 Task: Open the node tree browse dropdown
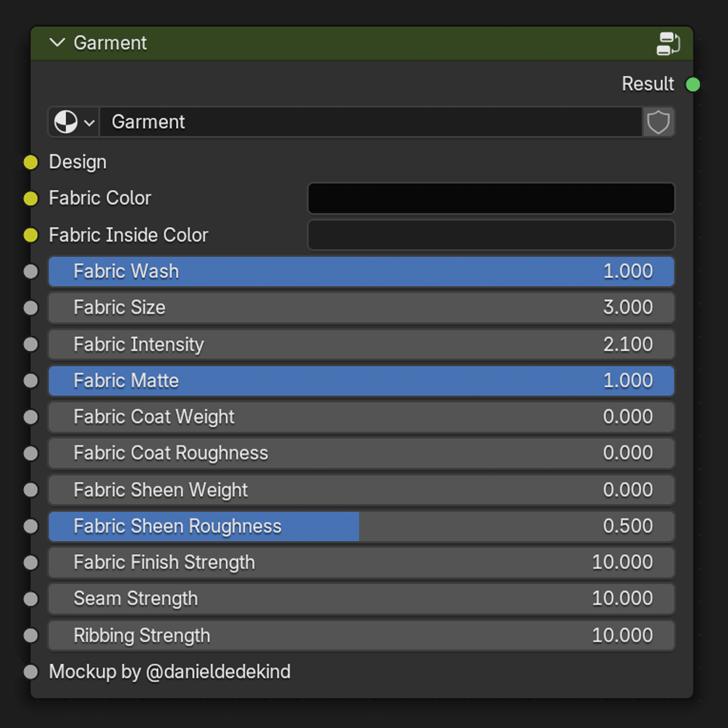[74, 122]
